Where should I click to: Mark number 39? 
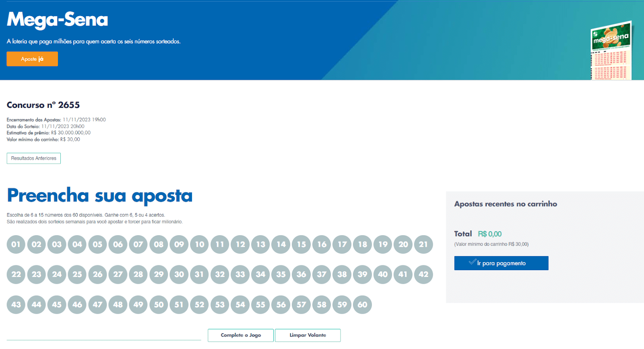363,275
